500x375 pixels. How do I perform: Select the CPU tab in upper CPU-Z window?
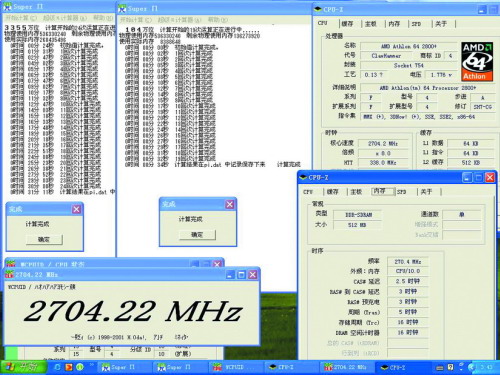click(323, 23)
